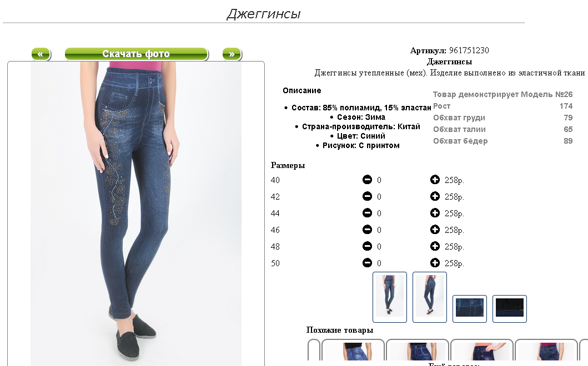
Task: Download photo with Скачать фото button
Action: (137, 54)
